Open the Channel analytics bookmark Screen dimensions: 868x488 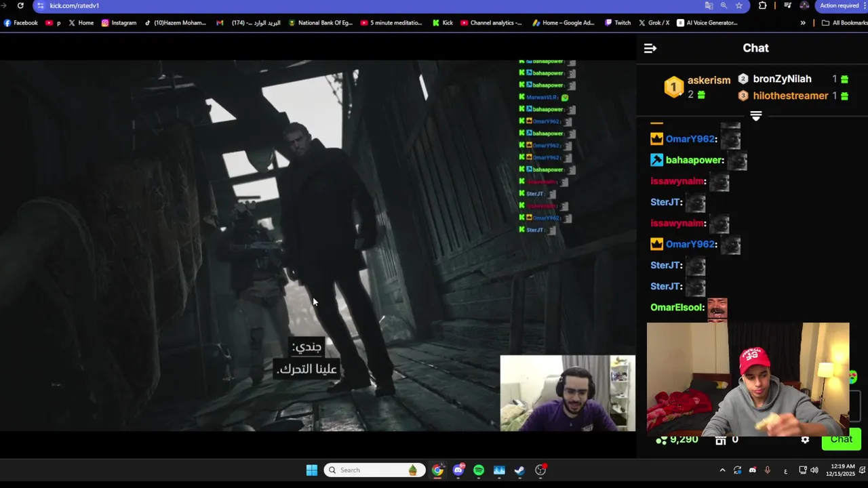click(491, 22)
